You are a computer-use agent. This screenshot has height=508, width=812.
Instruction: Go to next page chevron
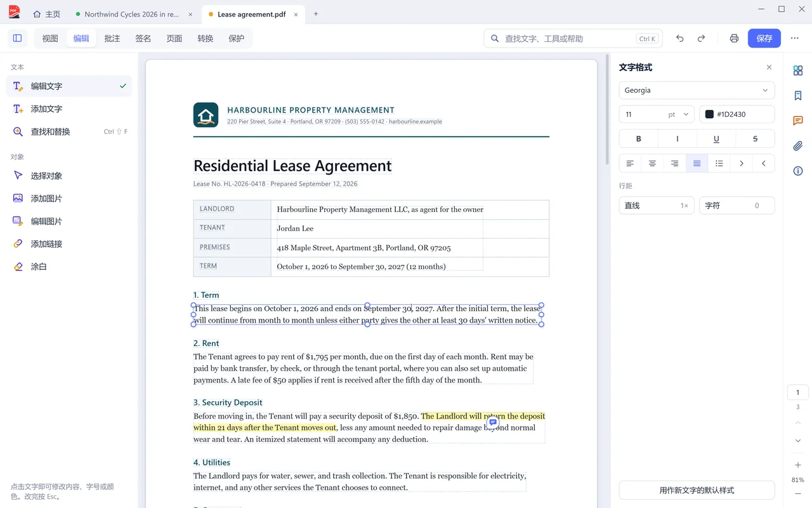798,441
